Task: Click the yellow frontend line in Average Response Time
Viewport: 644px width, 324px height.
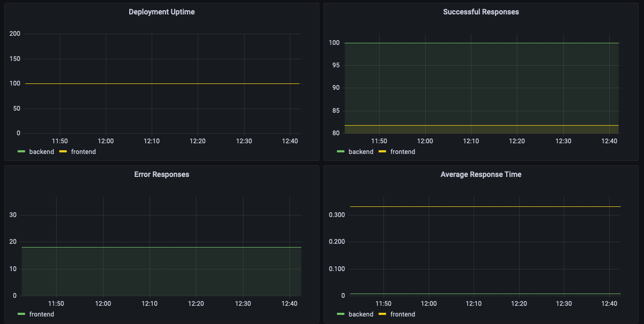Action: (x=481, y=206)
